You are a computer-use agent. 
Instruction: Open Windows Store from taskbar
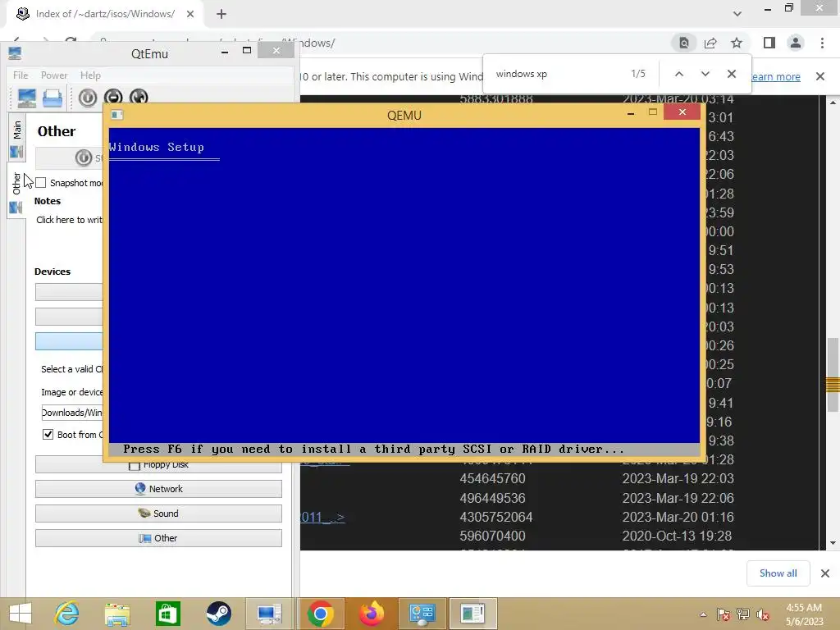[167, 614]
